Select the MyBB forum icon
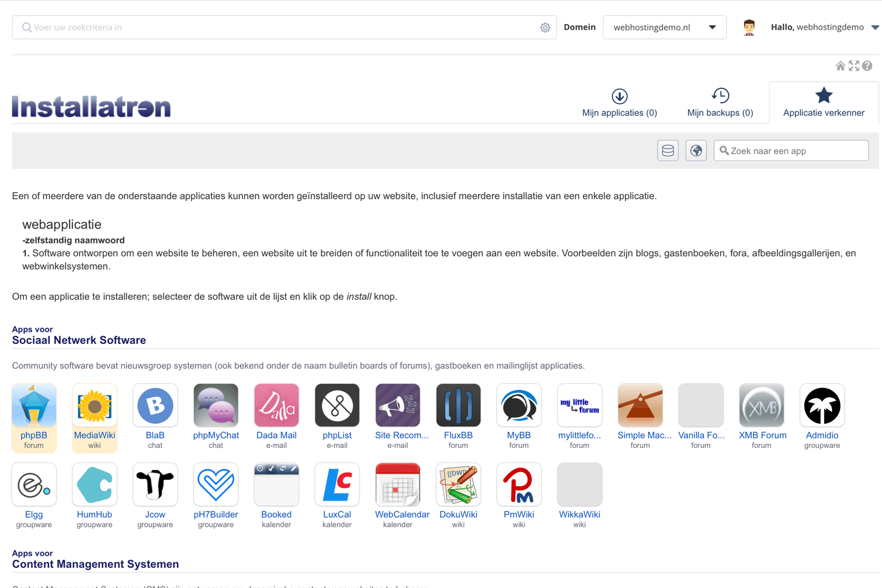 tap(519, 405)
